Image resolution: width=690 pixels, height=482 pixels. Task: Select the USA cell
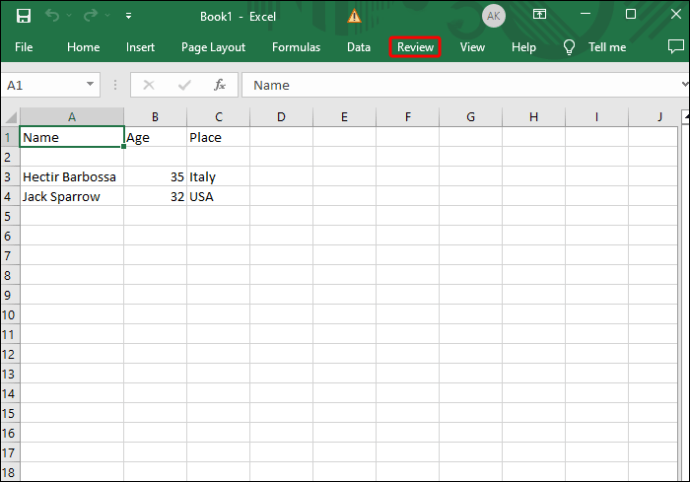[x=218, y=196]
